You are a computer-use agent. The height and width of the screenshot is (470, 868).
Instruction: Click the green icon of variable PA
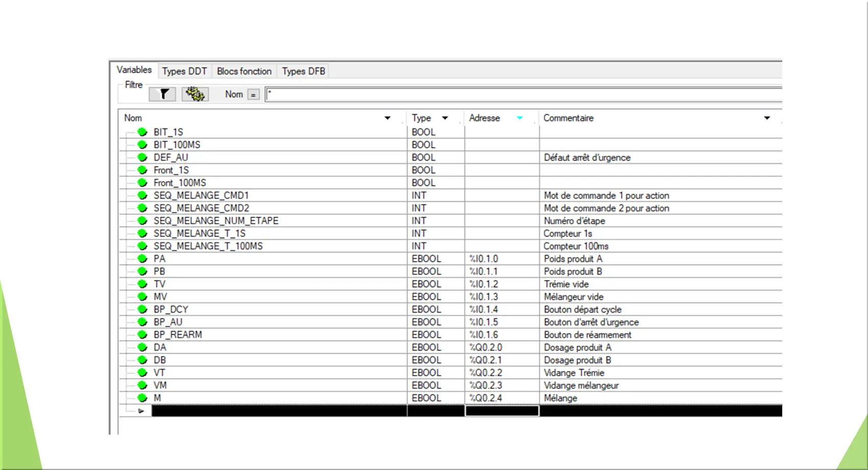click(142, 258)
